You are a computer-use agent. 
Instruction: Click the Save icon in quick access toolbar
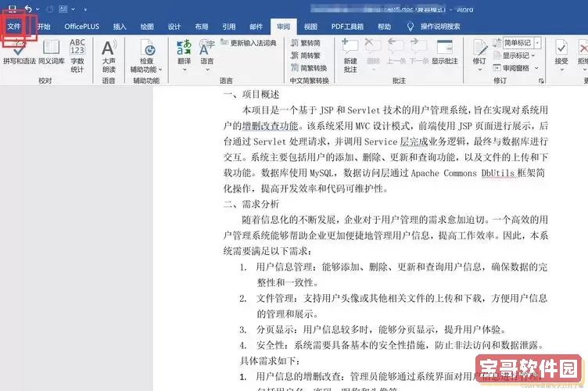pos(13,9)
